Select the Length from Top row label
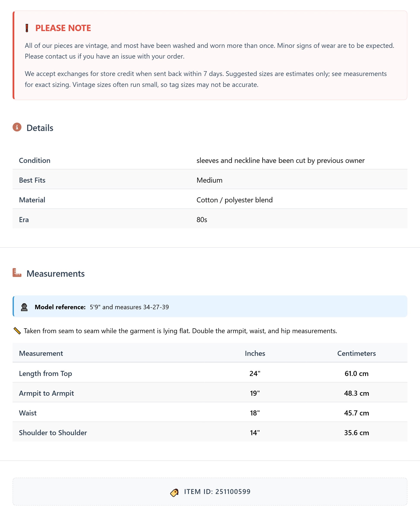The height and width of the screenshot is (516, 420). (x=46, y=373)
